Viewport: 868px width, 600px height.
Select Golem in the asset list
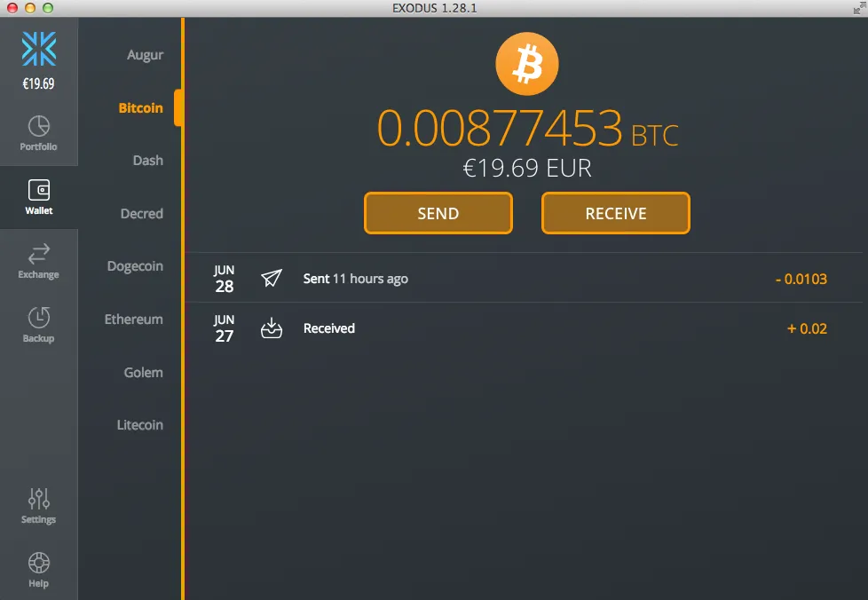pyautogui.click(x=144, y=373)
